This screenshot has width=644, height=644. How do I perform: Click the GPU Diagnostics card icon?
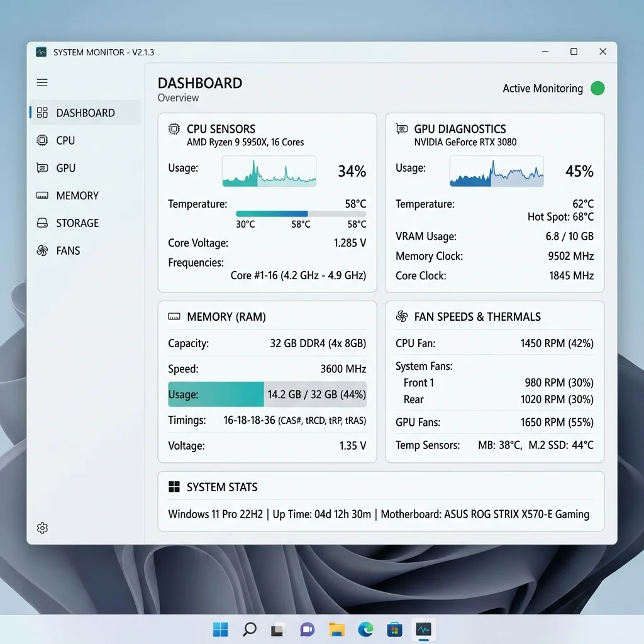pyautogui.click(x=402, y=128)
